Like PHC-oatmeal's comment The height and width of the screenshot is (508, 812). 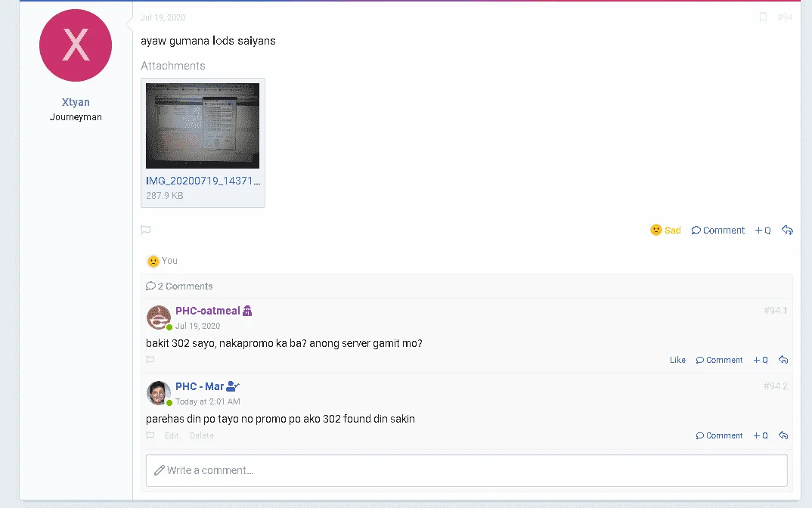[x=677, y=360]
